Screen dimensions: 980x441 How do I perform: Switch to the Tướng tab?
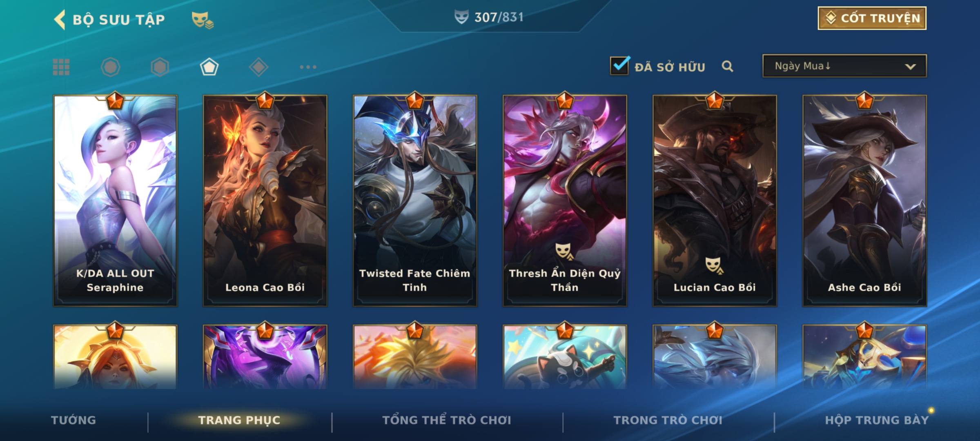pos(73,420)
